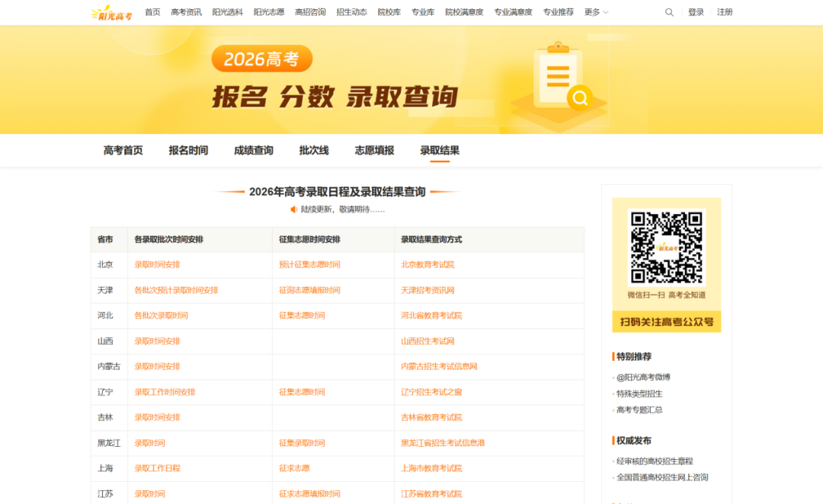The height and width of the screenshot is (504, 823).
Task: Open 高考资讯 in top navigation
Action: 186,12
